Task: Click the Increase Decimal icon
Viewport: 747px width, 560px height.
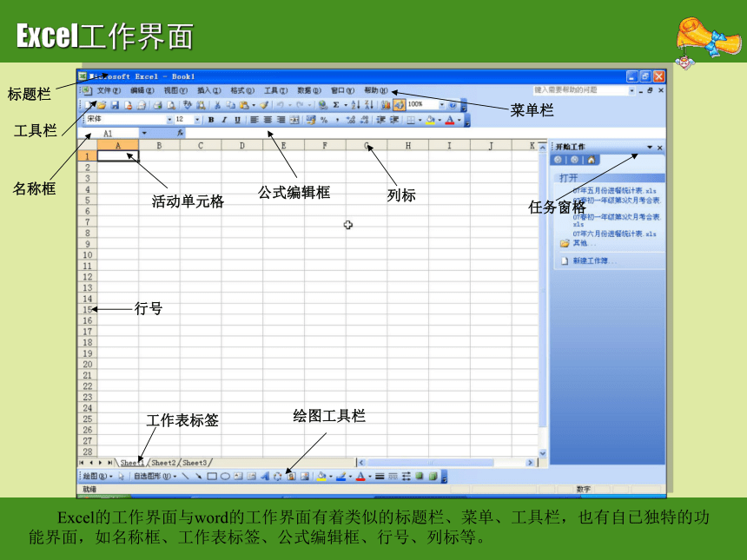Action: click(x=351, y=120)
